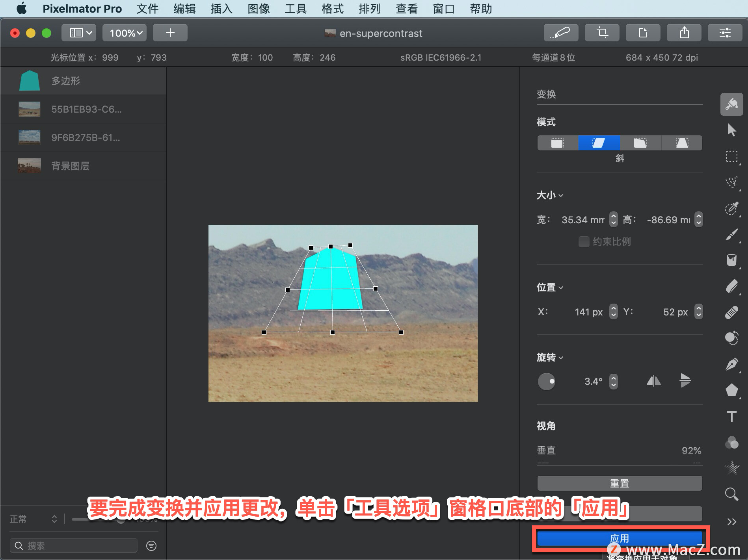Click the Share export icon
Screen dimensions: 748x560
[684, 33]
